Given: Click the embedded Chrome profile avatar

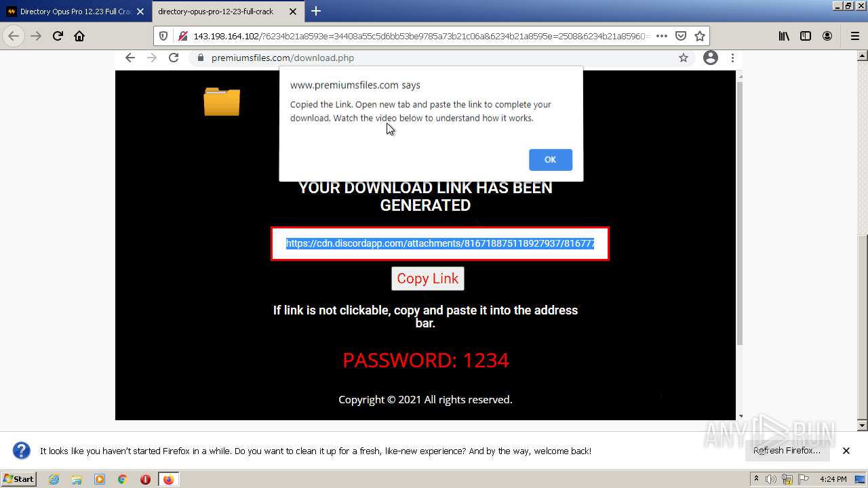Looking at the screenshot, I should [711, 58].
